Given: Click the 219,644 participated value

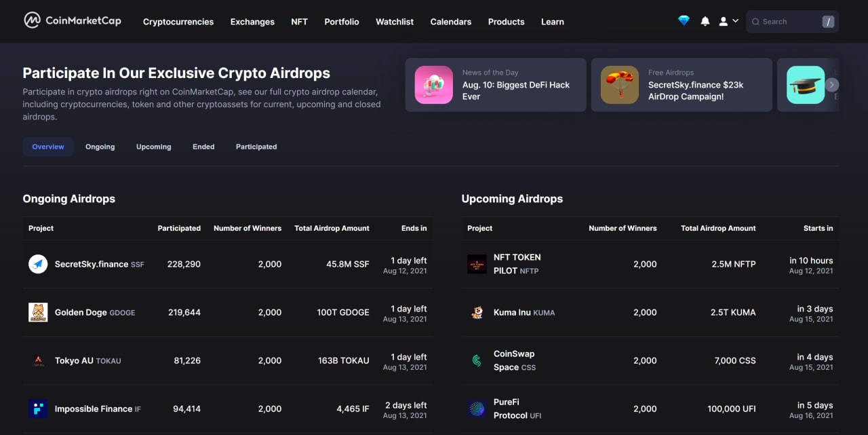Looking at the screenshot, I should pyautogui.click(x=184, y=312).
